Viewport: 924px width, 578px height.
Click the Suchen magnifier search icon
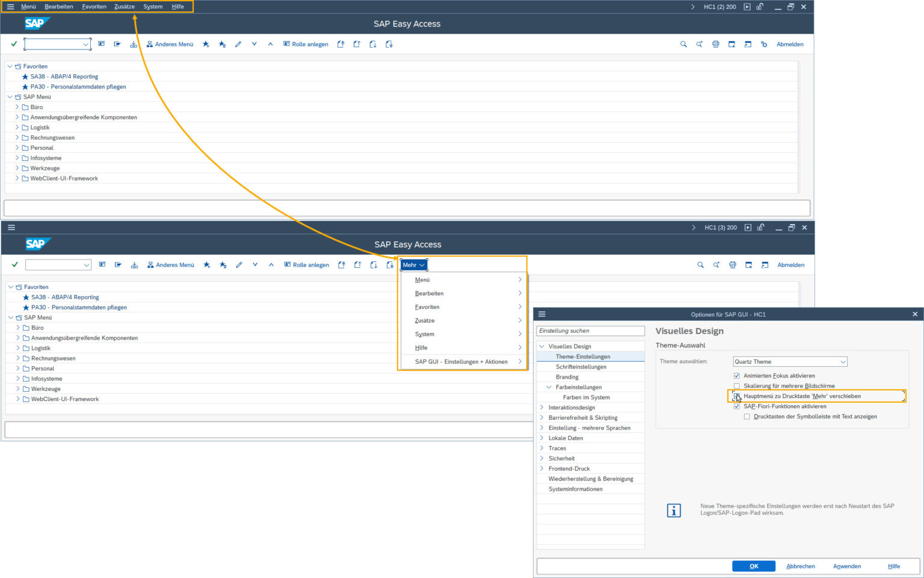click(x=683, y=44)
